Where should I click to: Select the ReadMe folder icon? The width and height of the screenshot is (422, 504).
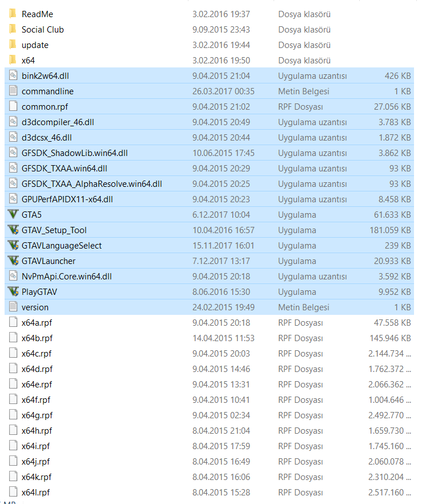click(x=13, y=14)
